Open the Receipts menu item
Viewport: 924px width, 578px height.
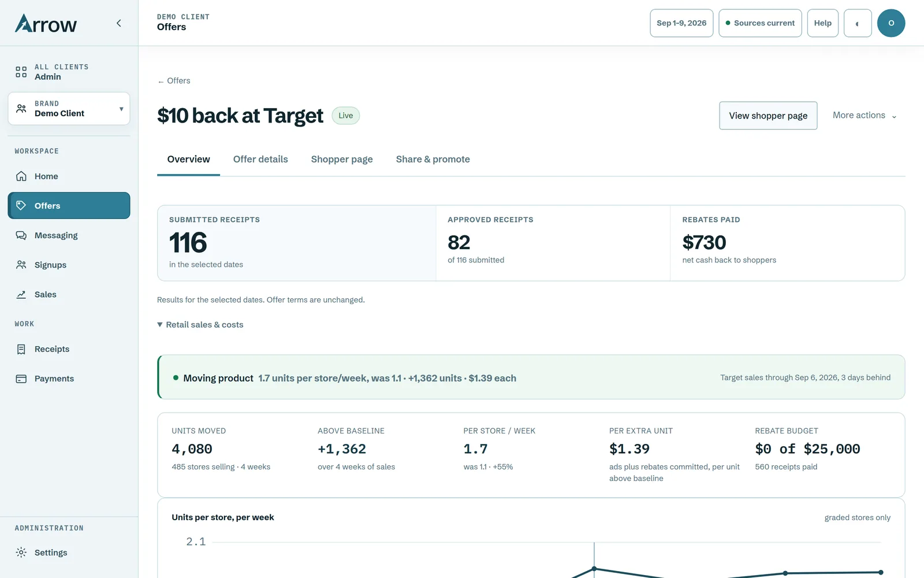[69, 349]
